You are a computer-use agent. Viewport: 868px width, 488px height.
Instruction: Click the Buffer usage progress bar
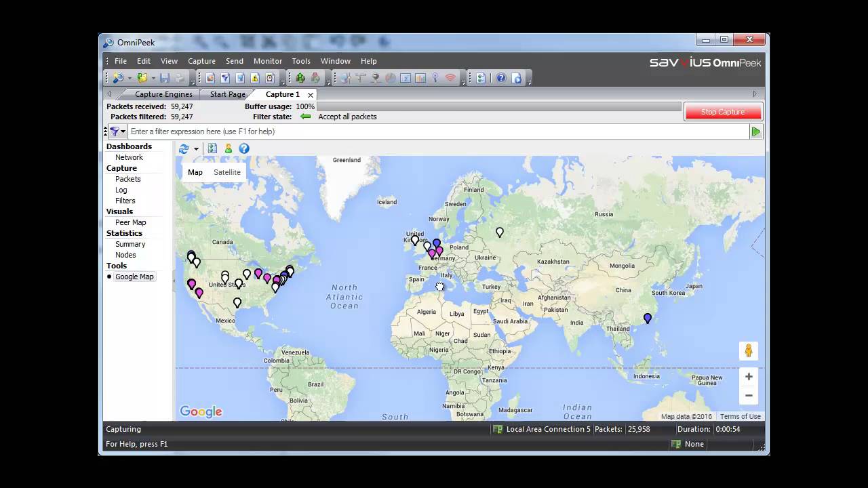[498, 106]
